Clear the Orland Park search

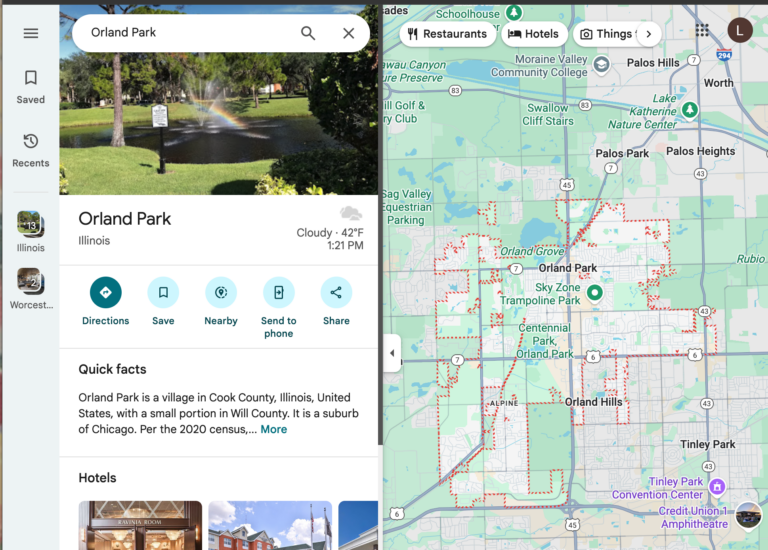(348, 33)
